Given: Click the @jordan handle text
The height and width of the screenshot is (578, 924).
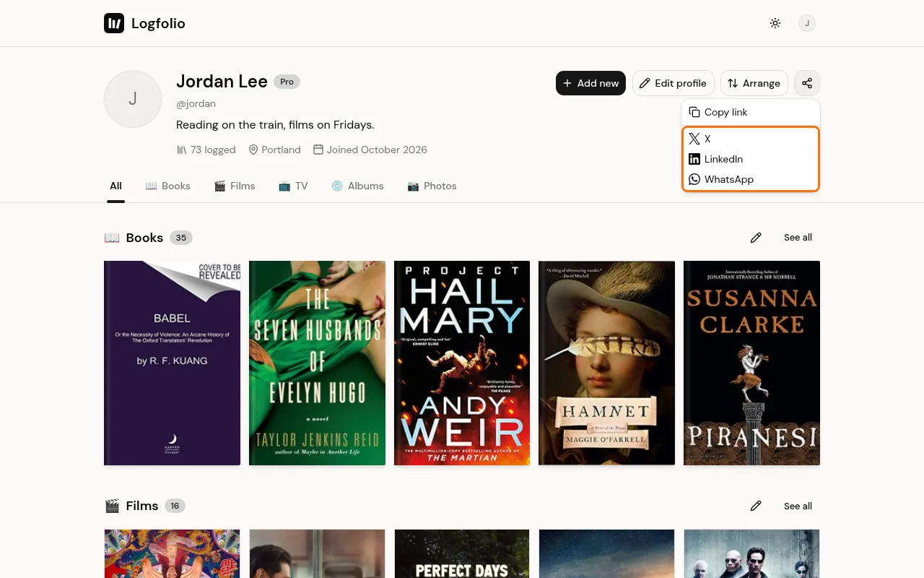Looking at the screenshot, I should 196,104.
